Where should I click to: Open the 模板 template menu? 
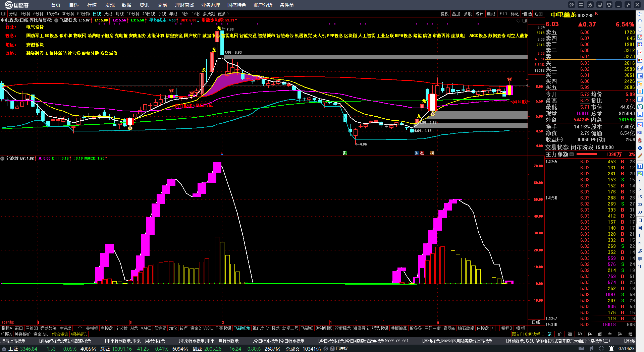click(x=521, y=328)
